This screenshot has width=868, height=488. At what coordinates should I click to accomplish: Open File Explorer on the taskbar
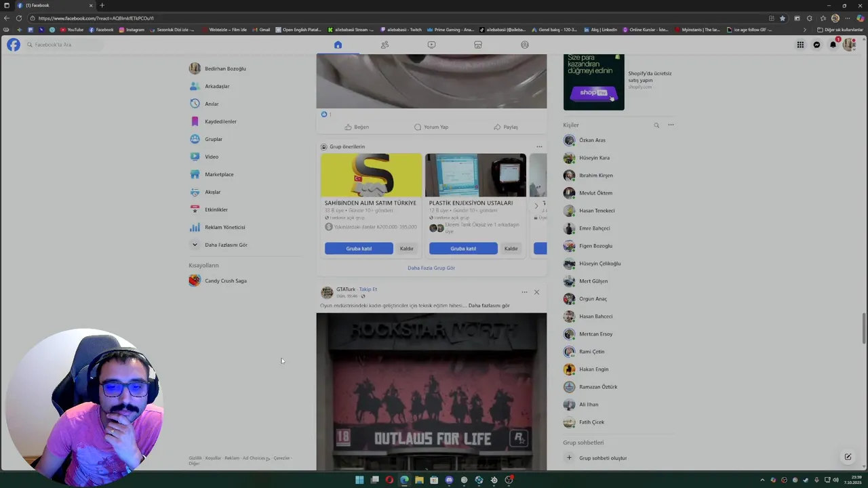click(419, 480)
